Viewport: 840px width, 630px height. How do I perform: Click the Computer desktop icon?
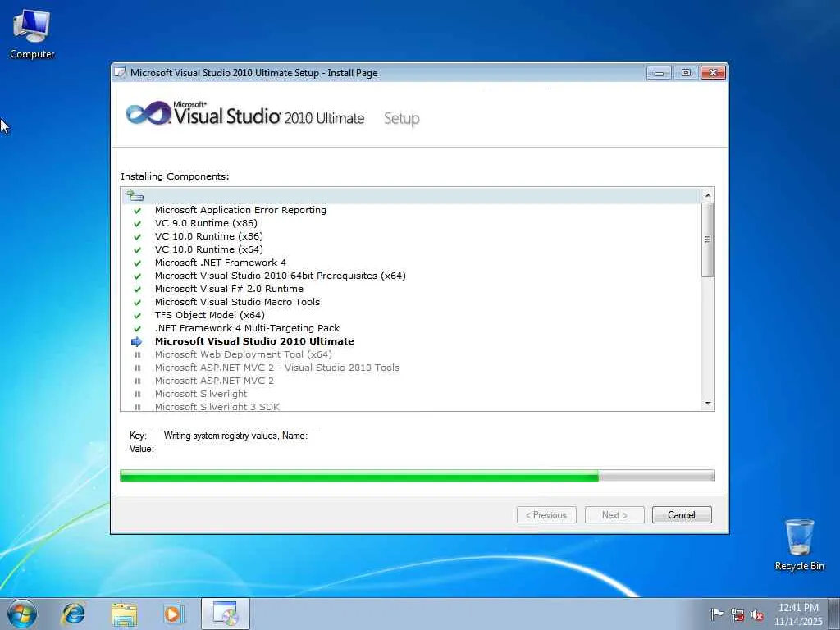coord(32,34)
